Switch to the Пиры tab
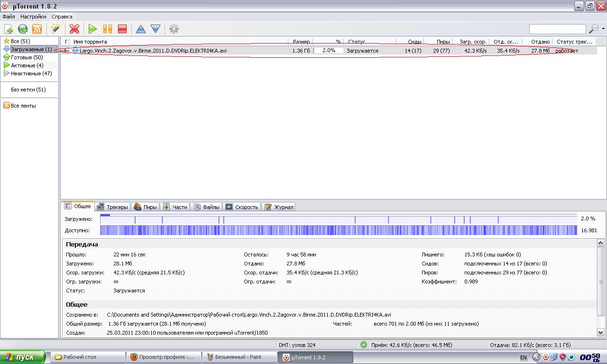 tap(145, 207)
